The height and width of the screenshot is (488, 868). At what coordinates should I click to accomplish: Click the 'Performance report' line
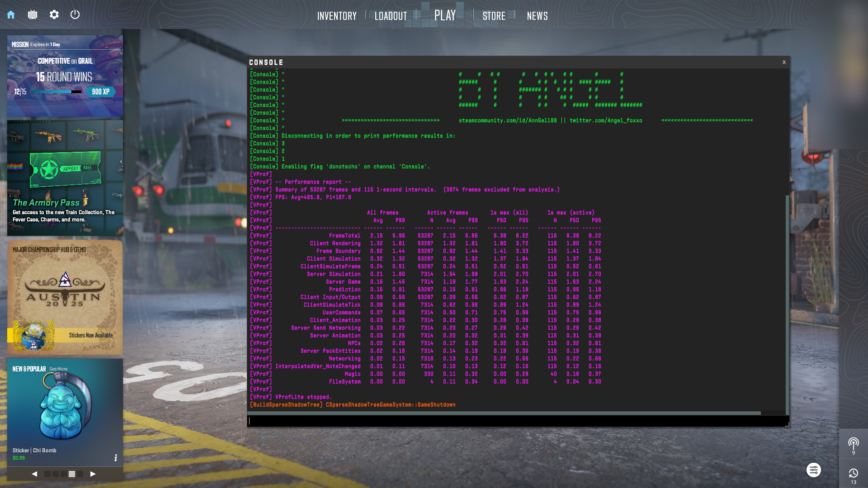point(313,182)
